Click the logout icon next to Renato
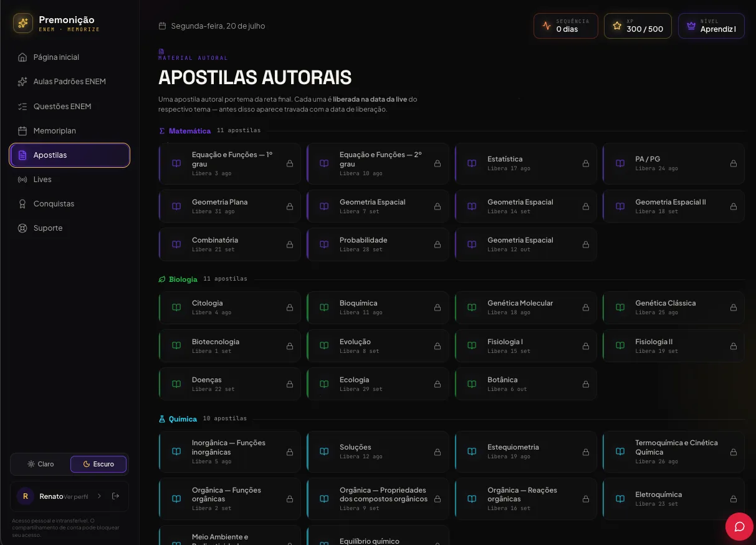This screenshot has width=756, height=545. pyautogui.click(x=115, y=496)
